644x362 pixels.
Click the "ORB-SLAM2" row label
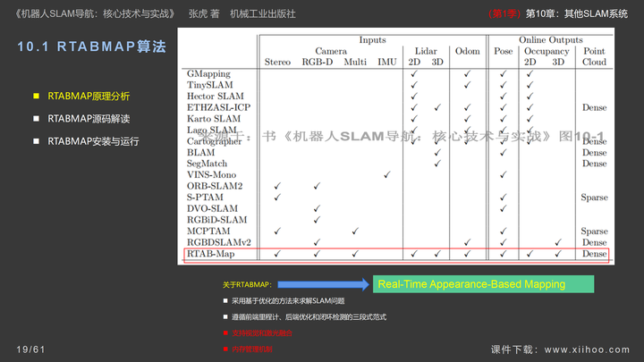pyautogui.click(x=215, y=186)
